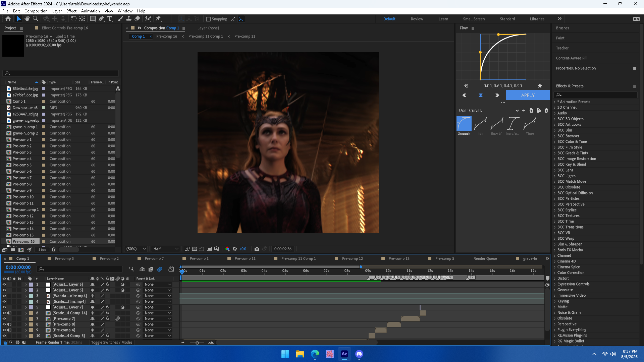Select the Roto Brush tool
Viewport: 644px width, 362px height.
pos(148,19)
